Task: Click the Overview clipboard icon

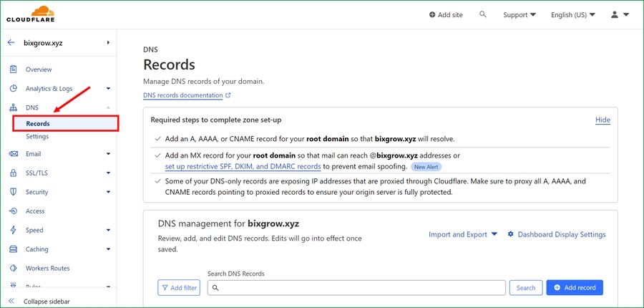Action: (x=12, y=69)
